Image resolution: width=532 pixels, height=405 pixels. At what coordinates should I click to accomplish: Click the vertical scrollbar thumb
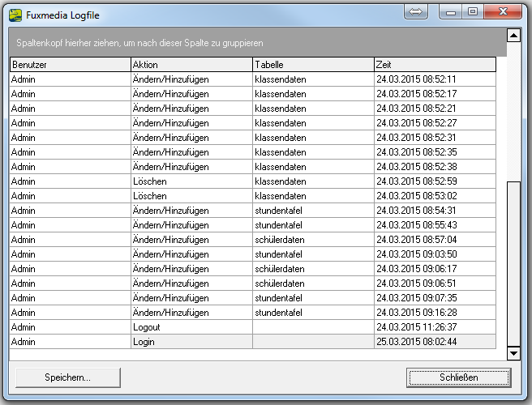513,264
